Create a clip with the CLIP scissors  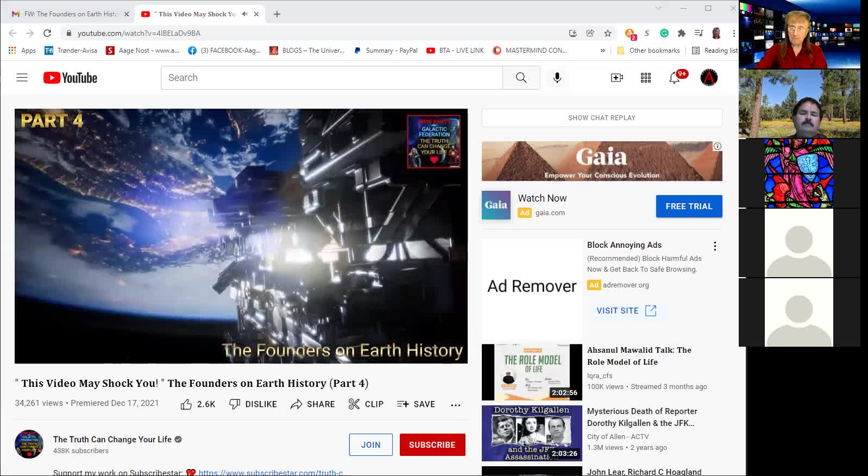click(366, 404)
